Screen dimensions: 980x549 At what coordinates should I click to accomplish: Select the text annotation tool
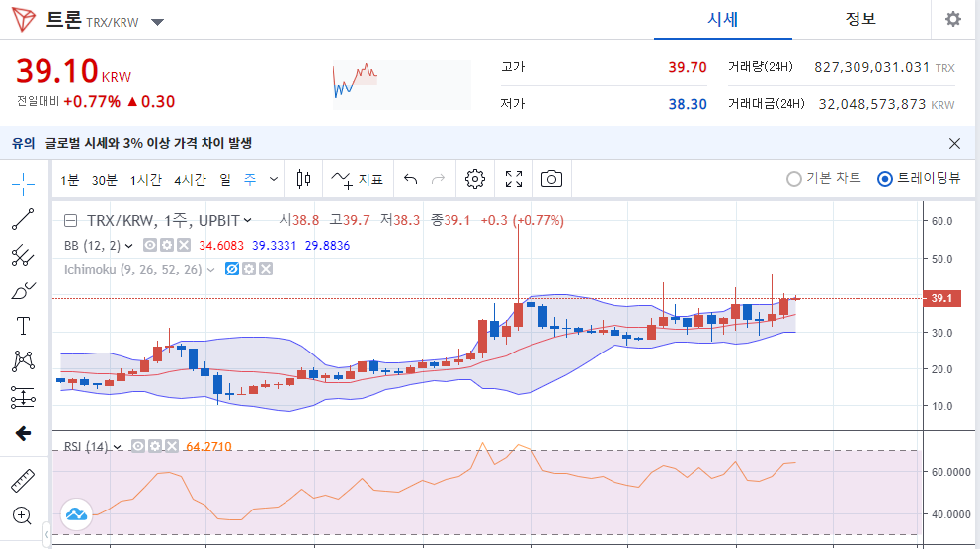pos(23,326)
